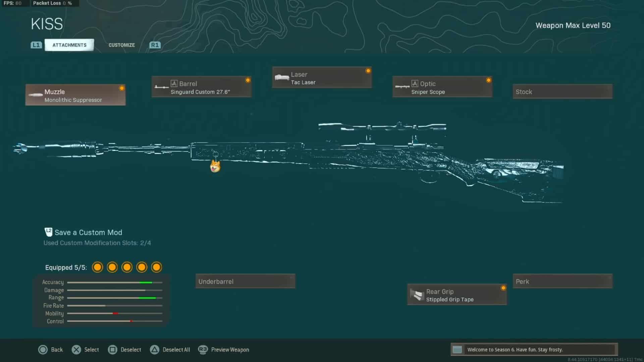The image size is (644, 362).
Task: Click the Control stat bar
Action: pyautogui.click(x=115, y=321)
